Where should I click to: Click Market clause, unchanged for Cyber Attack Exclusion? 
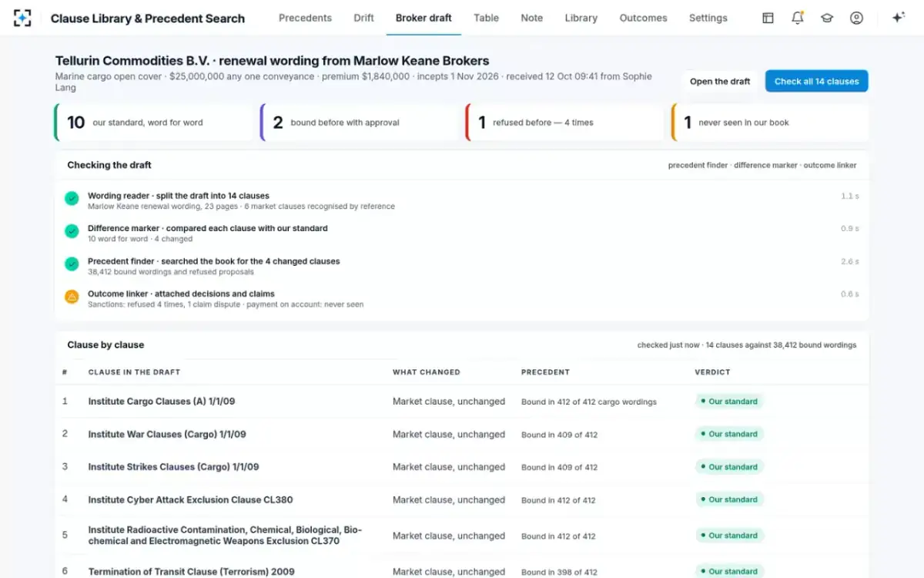pos(449,500)
